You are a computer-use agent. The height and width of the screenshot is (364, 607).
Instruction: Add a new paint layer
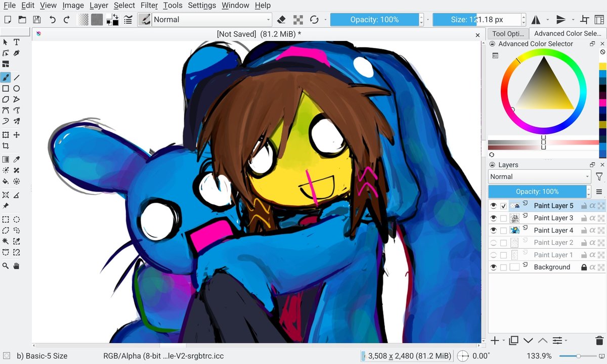(495, 341)
